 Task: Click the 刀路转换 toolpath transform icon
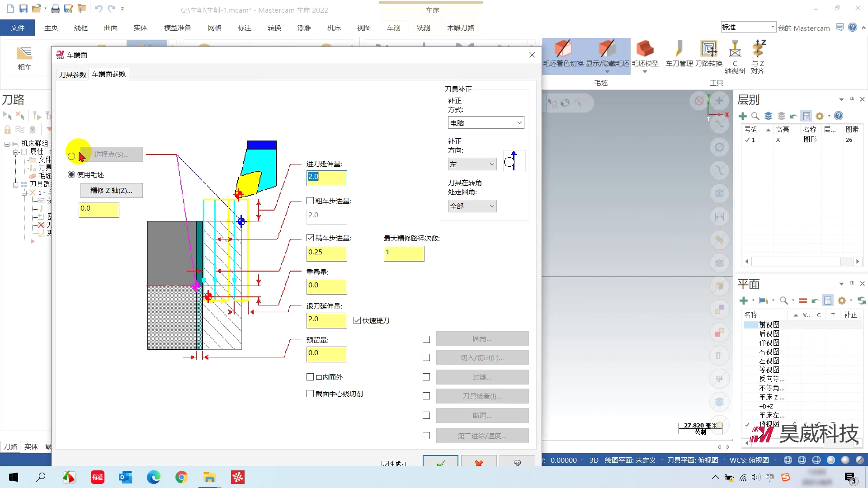[x=708, y=50]
